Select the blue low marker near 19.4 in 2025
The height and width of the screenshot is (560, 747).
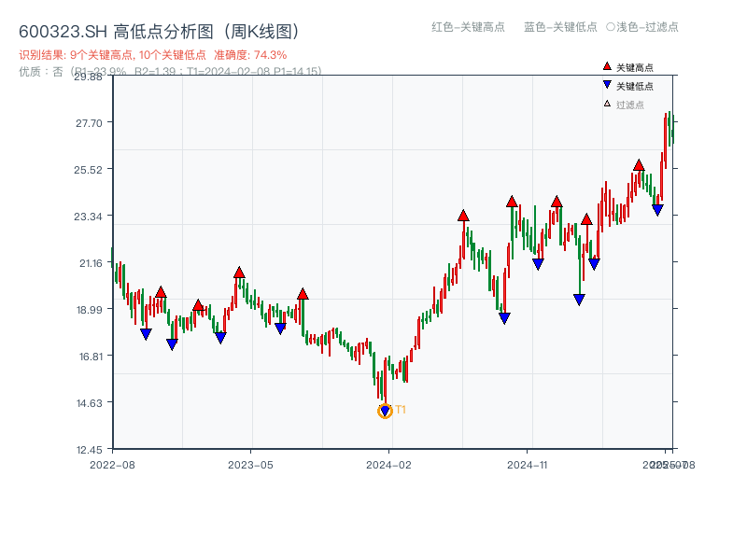point(579,300)
